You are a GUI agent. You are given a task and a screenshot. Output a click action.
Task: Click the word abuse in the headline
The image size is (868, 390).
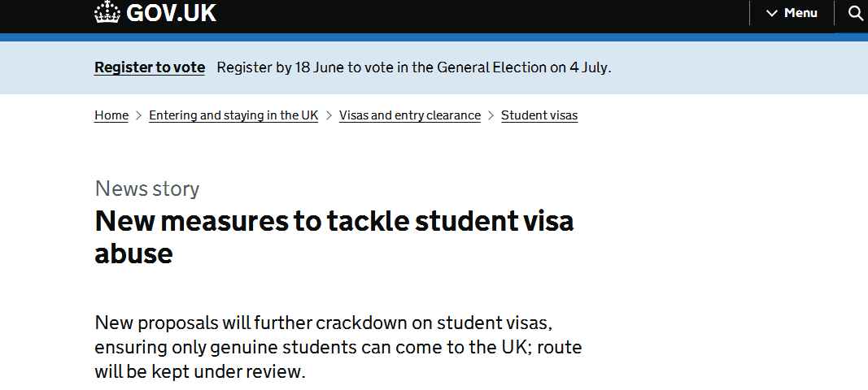133,253
